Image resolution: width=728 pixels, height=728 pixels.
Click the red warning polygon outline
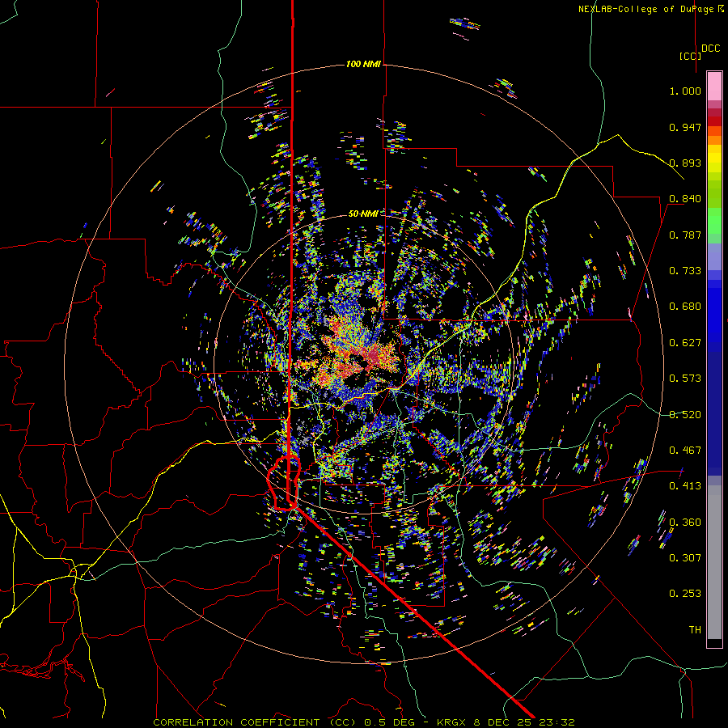[x=284, y=484]
